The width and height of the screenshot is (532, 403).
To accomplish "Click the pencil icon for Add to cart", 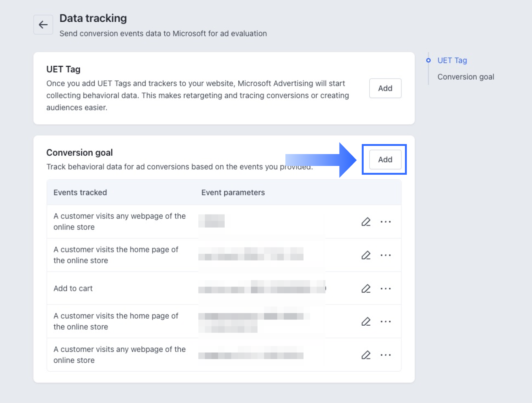I will click(366, 288).
